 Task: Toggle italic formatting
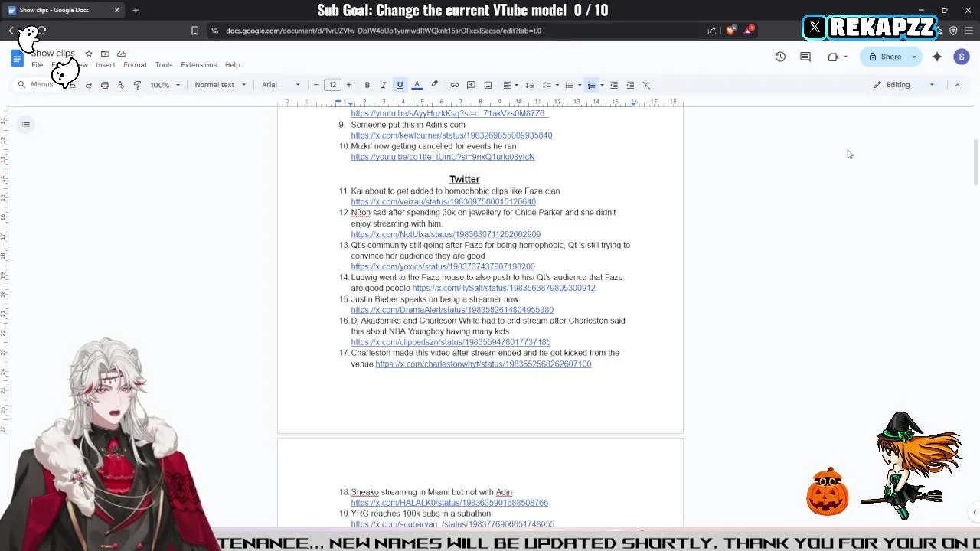pos(384,85)
